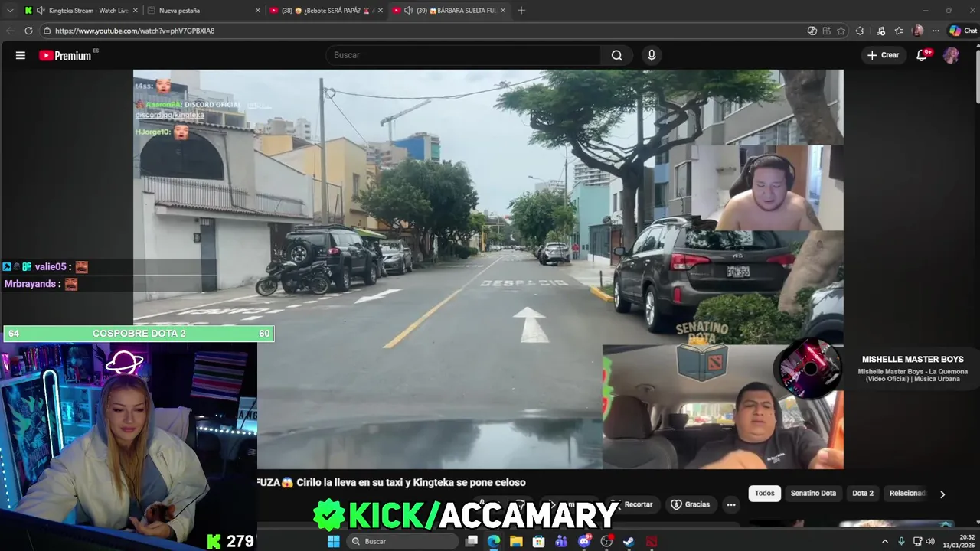Expand the tab search dropdown arrow
The width and height of the screenshot is (980, 551).
(x=10, y=11)
